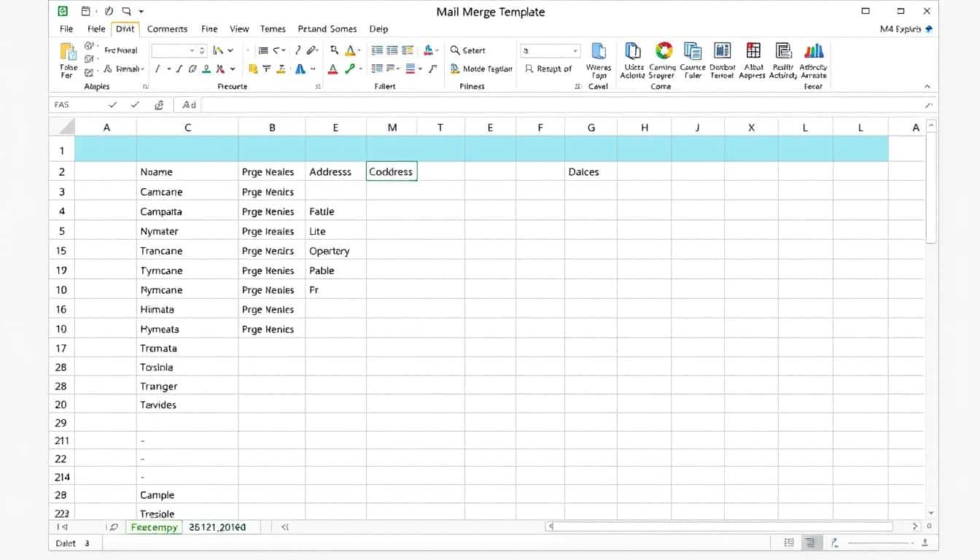Open the Precuerte group dialog launcher
The height and width of the screenshot is (560, 980).
318,86
